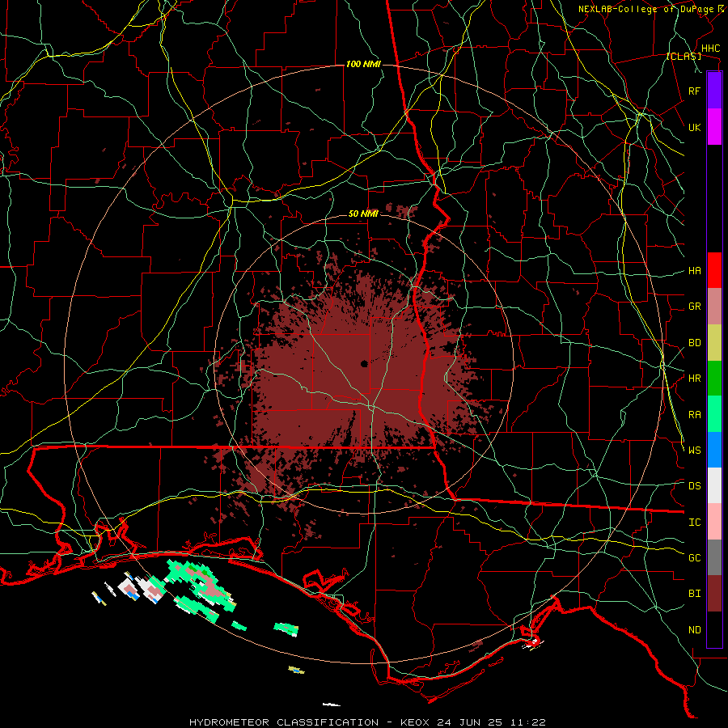Click the white DS legend color swatch
Image resolution: width=728 pixels, height=728 pixels.
(714, 485)
